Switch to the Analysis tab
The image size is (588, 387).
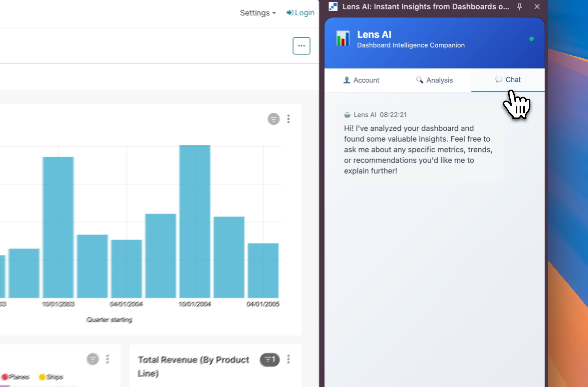pyautogui.click(x=434, y=80)
